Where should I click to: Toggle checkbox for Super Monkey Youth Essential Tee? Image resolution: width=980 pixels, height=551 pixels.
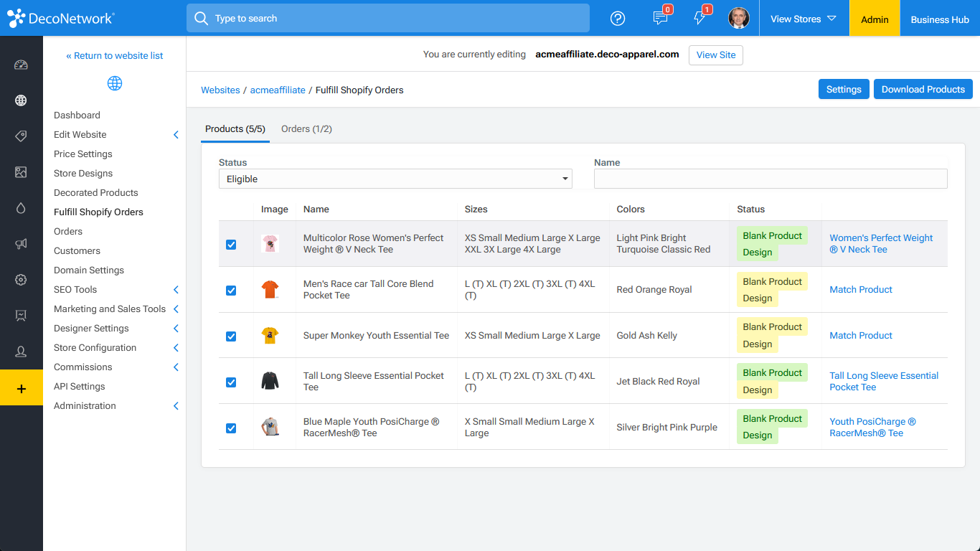[x=231, y=336]
